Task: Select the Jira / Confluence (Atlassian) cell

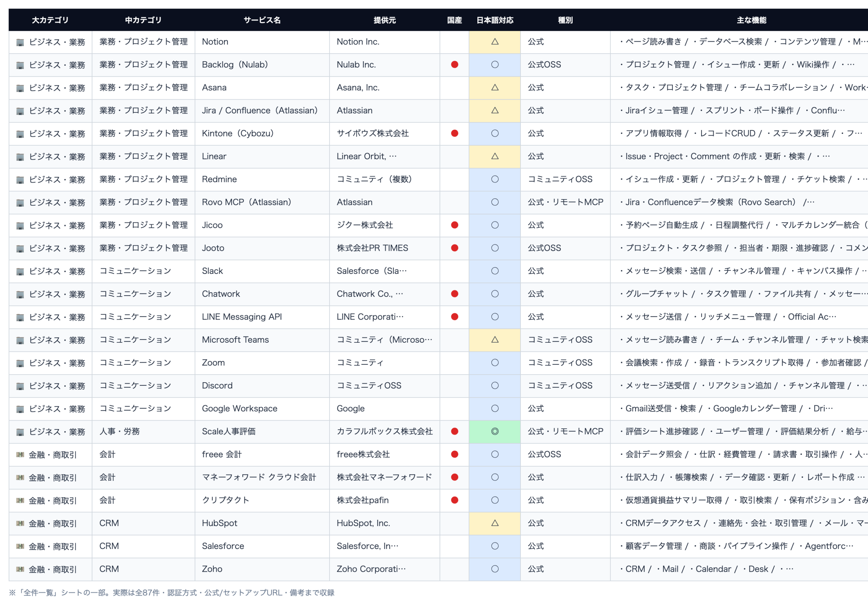Action: pos(262,111)
